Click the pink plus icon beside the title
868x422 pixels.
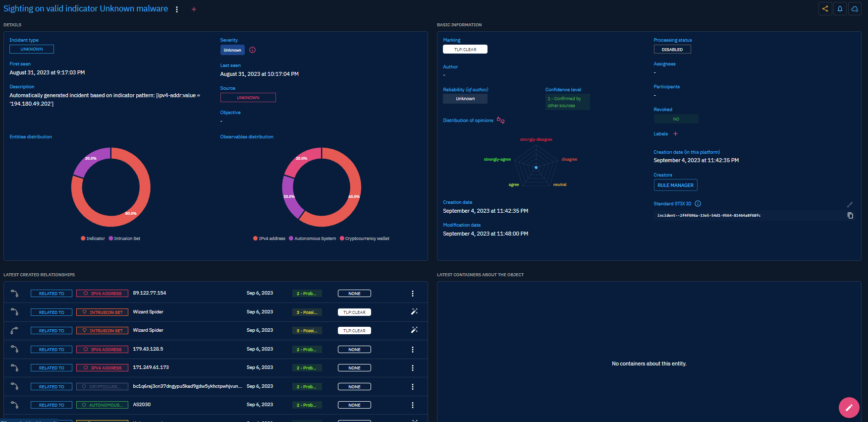[x=194, y=9]
